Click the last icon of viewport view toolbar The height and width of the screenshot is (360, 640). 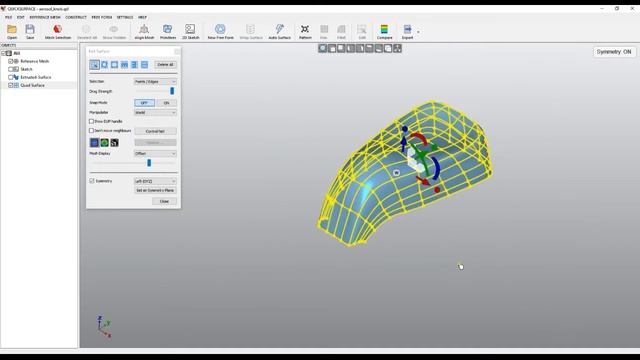(397, 49)
